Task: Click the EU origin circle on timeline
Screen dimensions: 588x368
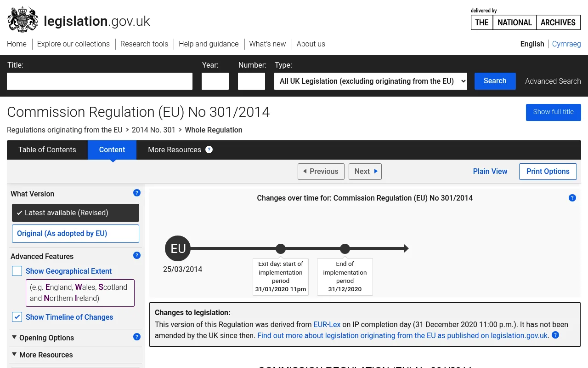Action: click(178, 248)
